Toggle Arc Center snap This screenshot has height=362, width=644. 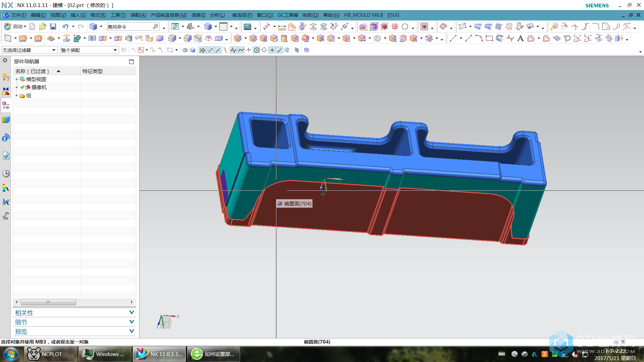pos(257,50)
